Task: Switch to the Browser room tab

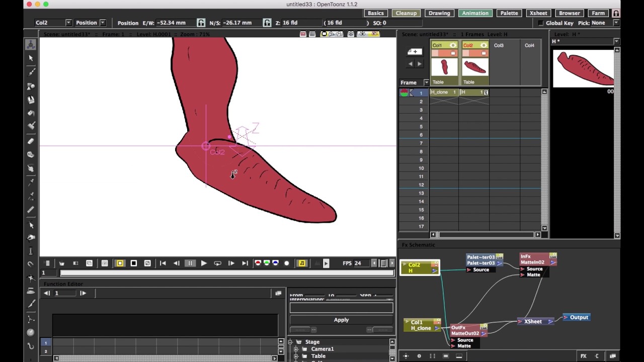Action: click(570, 13)
